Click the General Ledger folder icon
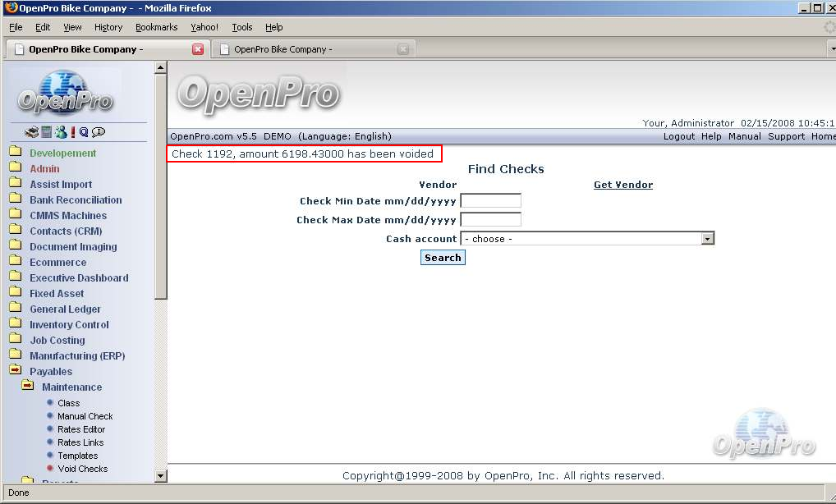836x504 pixels. [x=15, y=309]
